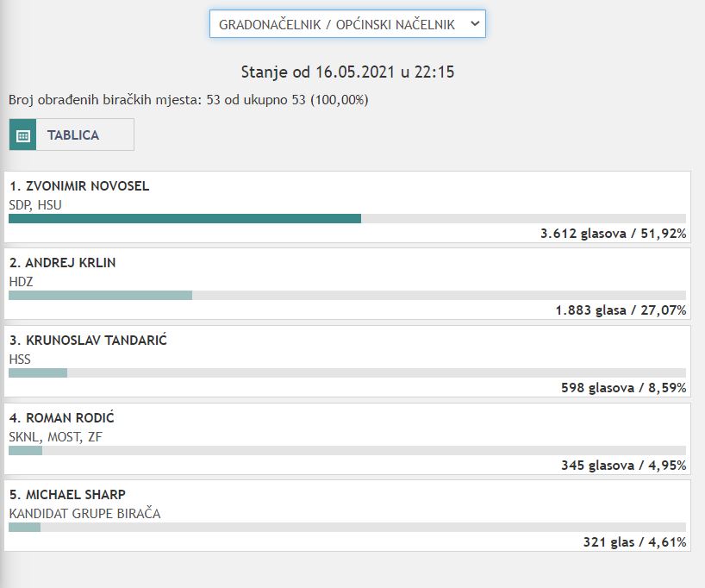
Task: Click the 3.612 glasova / 51,92% result
Action: coord(613,233)
